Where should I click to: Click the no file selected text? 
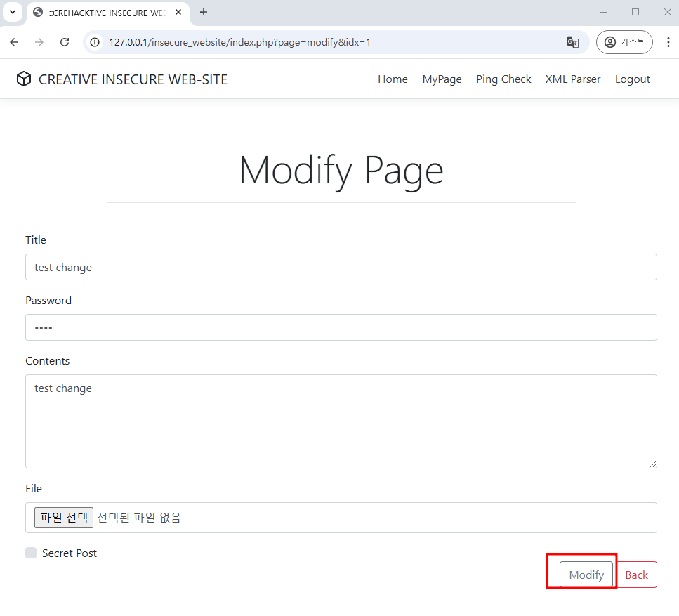pyautogui.click(x=139, y=517)
